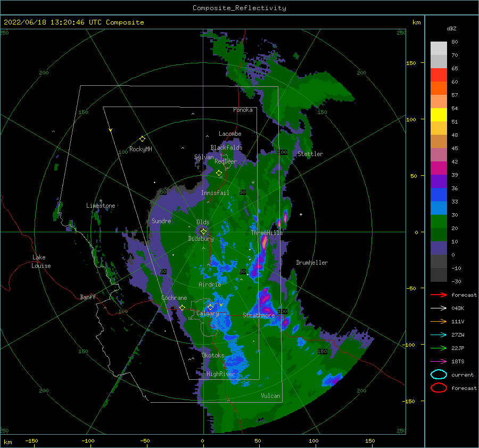Click the yellow diamond marker beside RockyMH
Viewport: 479px width, 448px height.
click(142, 139)
